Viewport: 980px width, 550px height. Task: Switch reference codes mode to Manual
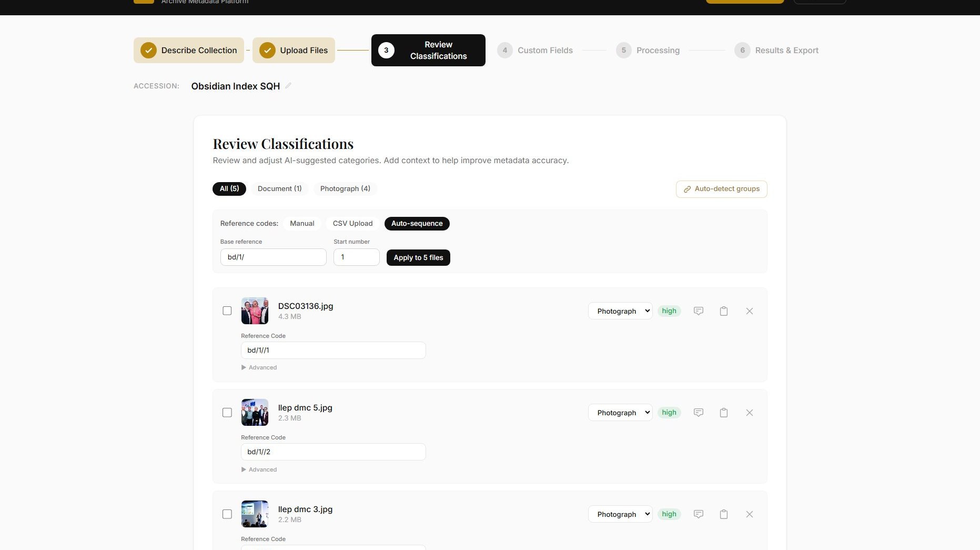301,223
